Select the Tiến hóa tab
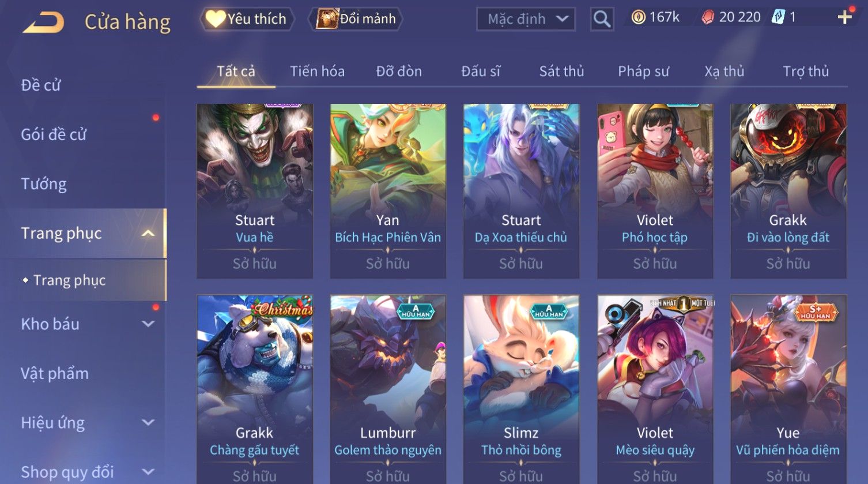 click(317, 71)
